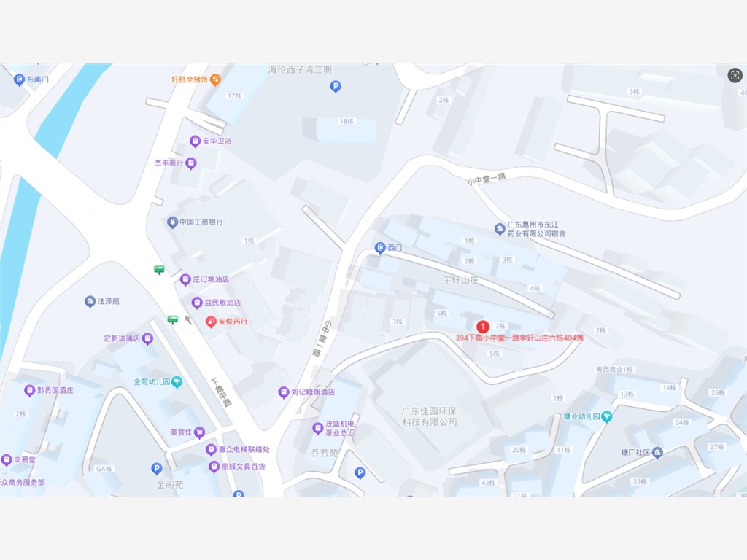
Task: Select the 中国工商银行 bank icon
Action: click(172, 222)
